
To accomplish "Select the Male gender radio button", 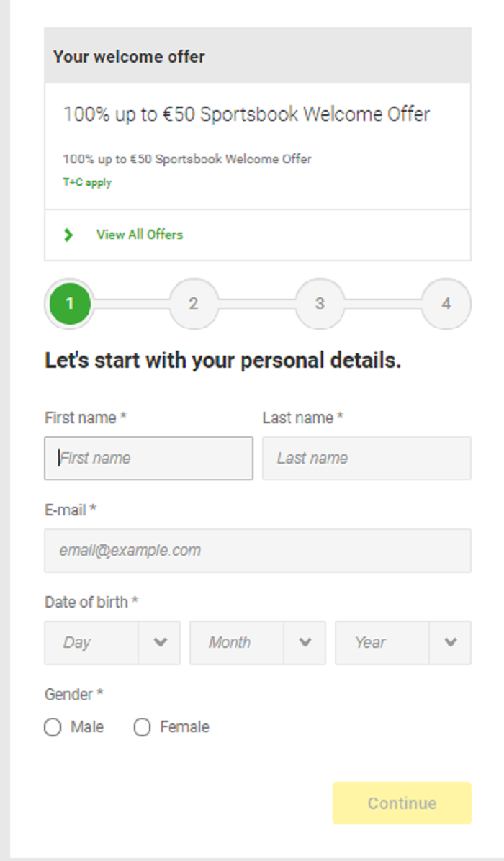I will pos(53,728).
